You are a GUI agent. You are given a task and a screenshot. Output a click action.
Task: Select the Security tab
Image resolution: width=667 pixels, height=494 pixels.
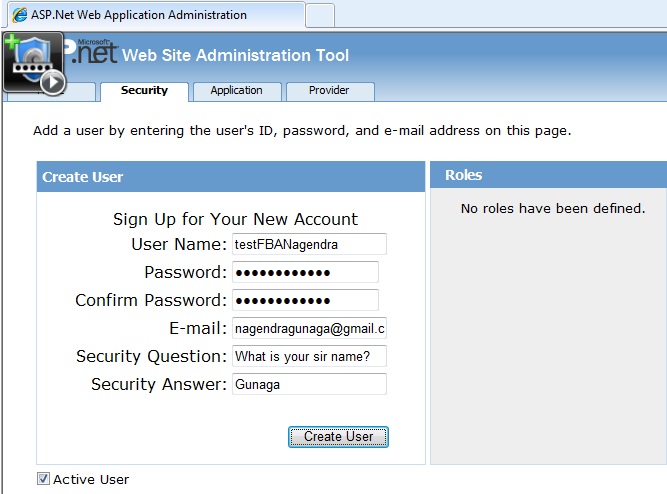[144, 91]
